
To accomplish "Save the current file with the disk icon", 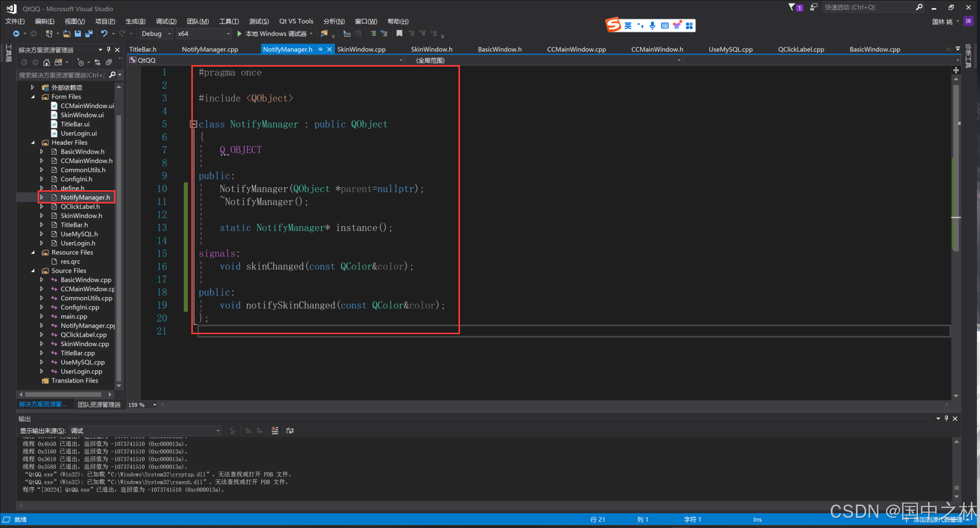I will tap(78, 34).
